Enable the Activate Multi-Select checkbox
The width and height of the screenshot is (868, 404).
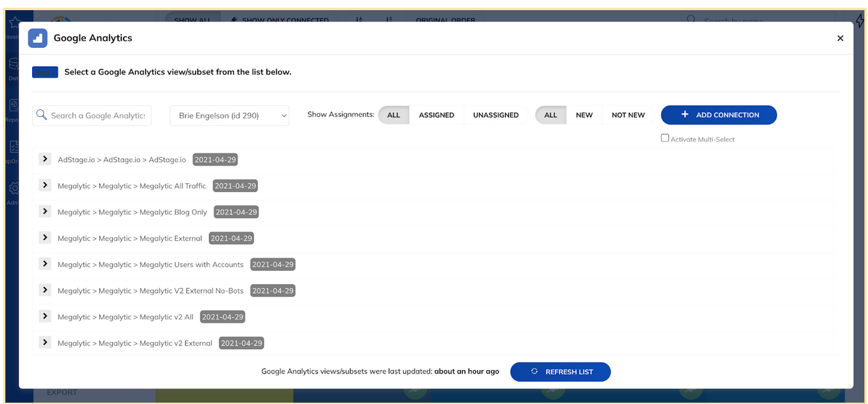click(665, 138)
